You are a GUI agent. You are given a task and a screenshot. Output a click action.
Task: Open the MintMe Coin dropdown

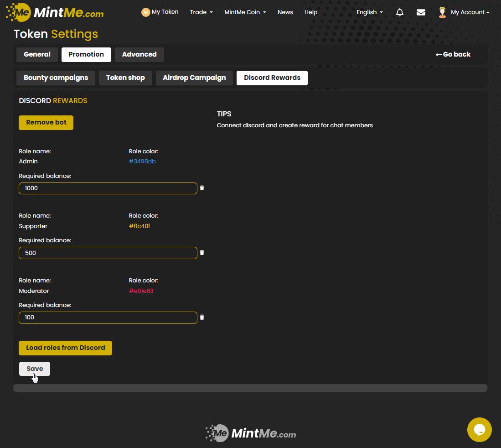click(x=245, y=12)
